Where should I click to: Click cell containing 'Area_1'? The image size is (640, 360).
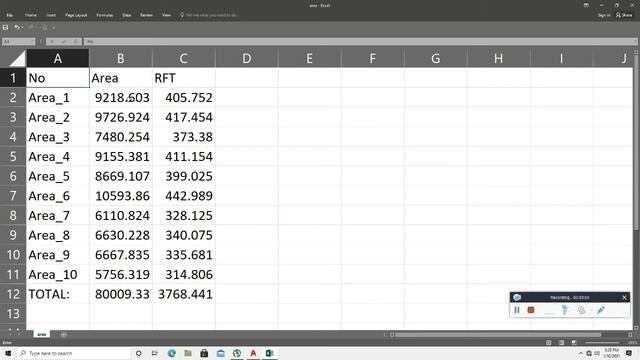58,98
